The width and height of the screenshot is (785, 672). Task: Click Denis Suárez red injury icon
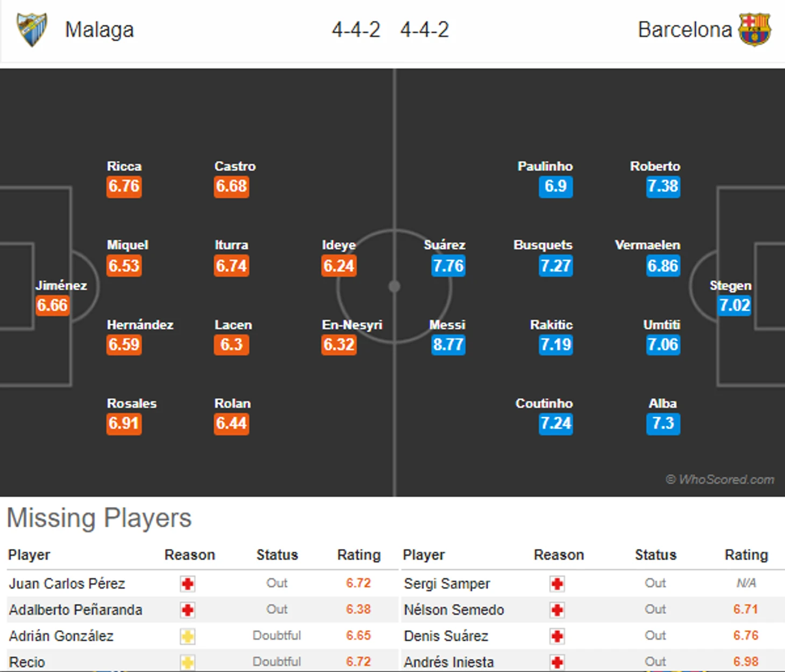point(557,637)
